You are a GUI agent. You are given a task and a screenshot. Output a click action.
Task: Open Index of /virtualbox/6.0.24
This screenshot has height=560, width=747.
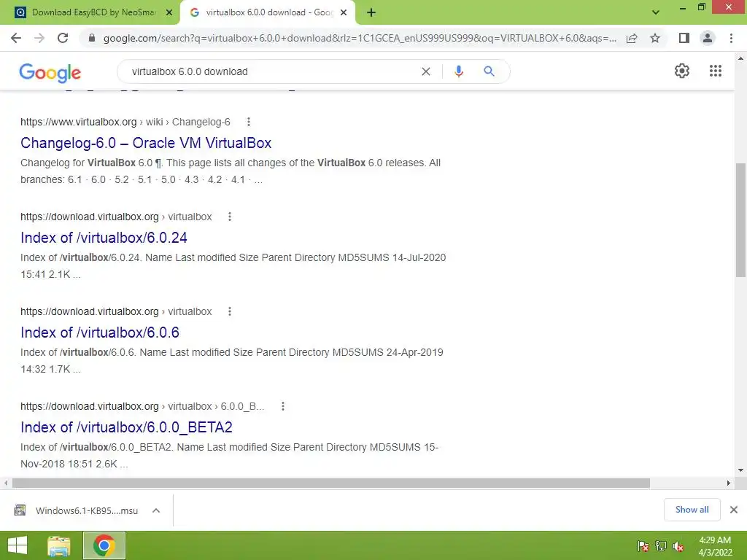104,238
